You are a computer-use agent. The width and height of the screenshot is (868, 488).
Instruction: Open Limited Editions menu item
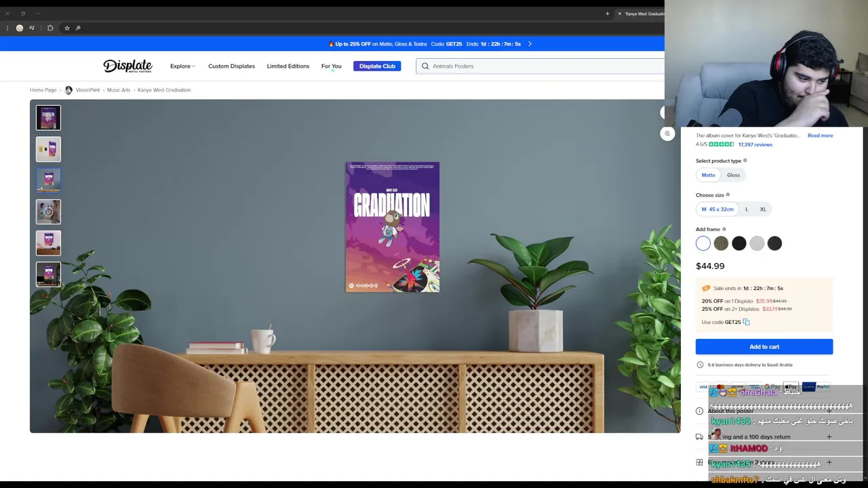tap(288, 66)
